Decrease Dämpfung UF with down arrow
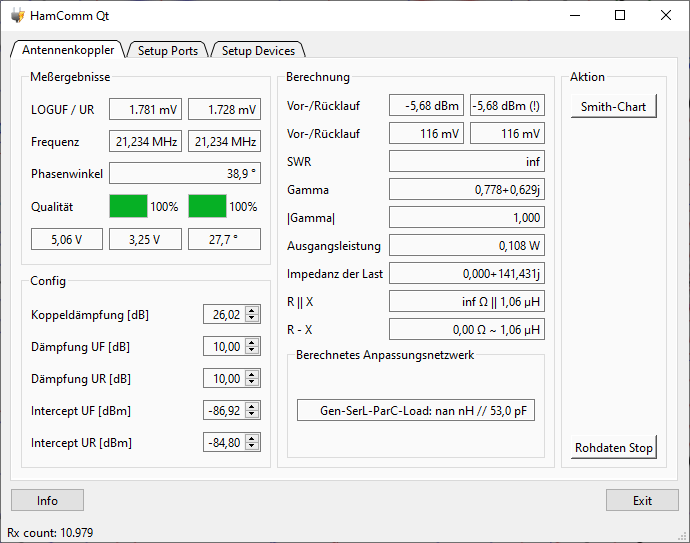 click(x=252, y=351)
